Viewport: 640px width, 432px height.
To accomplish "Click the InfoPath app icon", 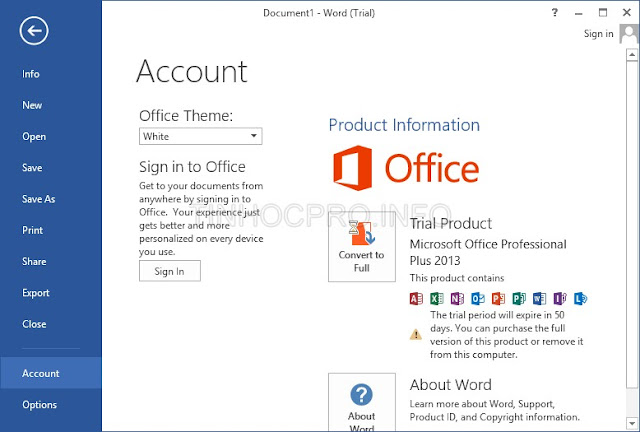I will pos(560,298).
